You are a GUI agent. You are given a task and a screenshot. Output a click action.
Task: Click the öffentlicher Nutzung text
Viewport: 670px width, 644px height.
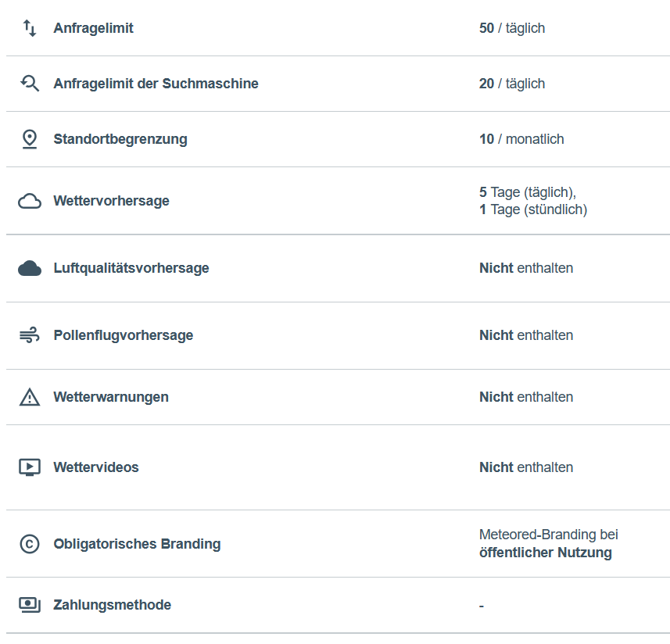point(545,553)
